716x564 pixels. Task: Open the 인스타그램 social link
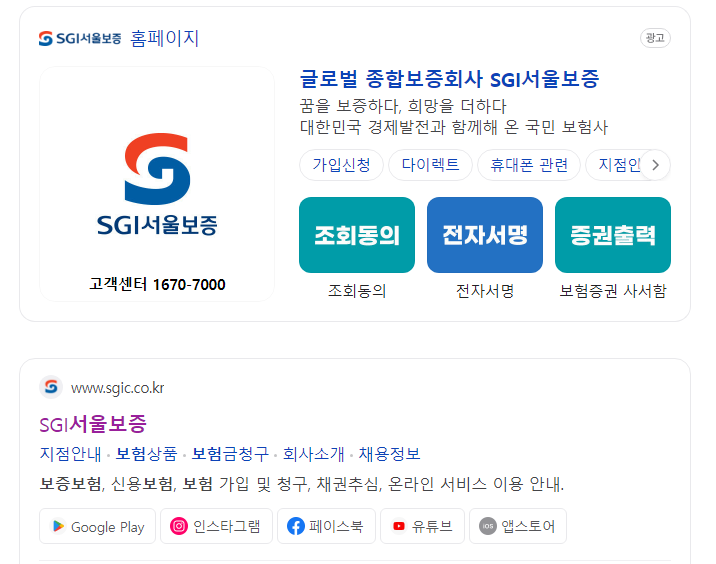[216, 526]
